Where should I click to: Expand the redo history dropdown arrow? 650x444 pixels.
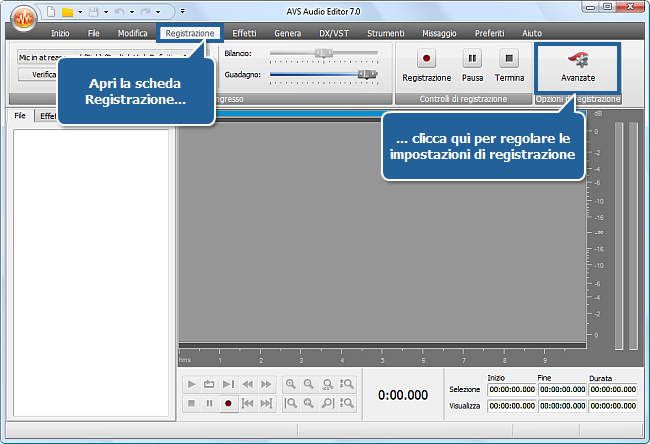[x=158, y=12]
